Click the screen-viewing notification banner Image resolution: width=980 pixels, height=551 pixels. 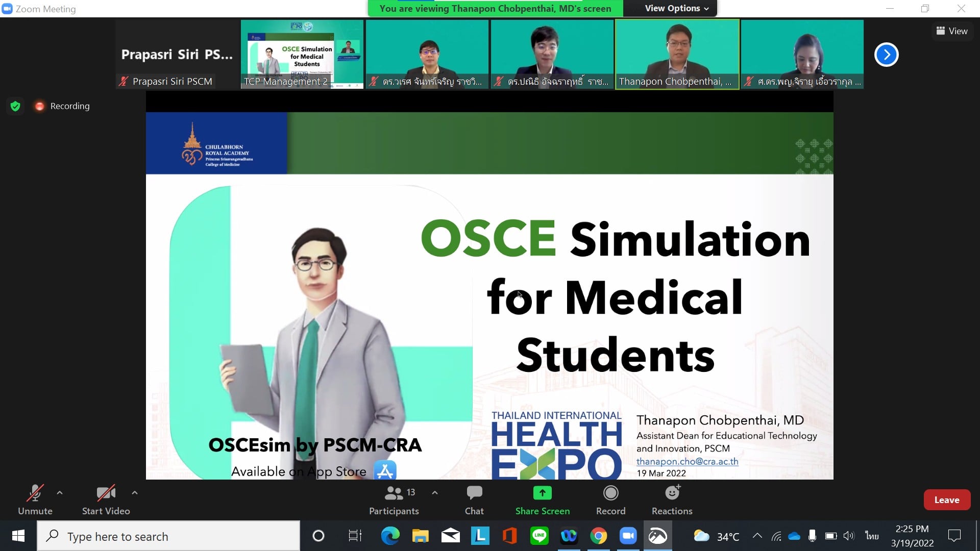tap(495, 8)
